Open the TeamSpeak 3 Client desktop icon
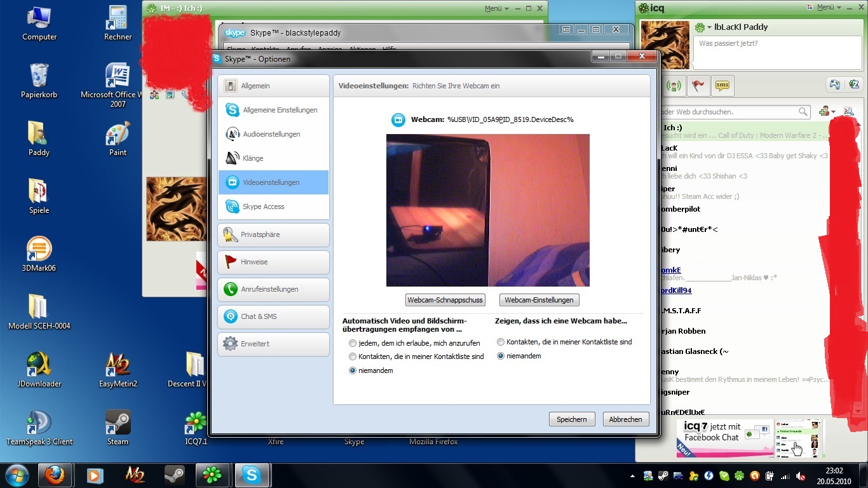868x488 pixels. pos(39,428)
